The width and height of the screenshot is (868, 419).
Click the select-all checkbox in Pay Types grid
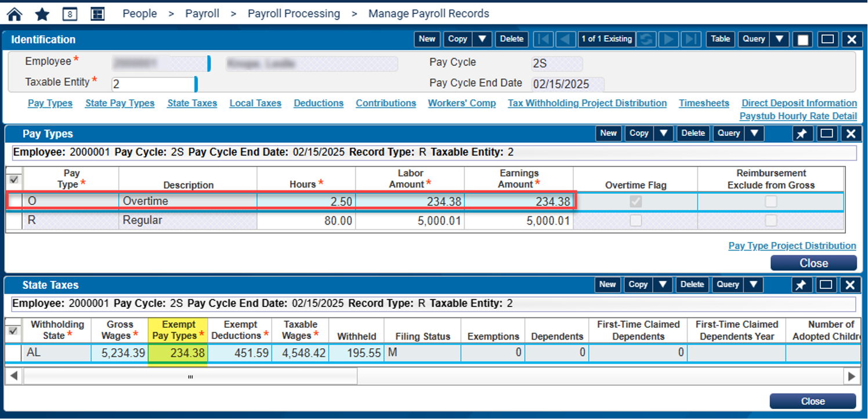point(13,179)
